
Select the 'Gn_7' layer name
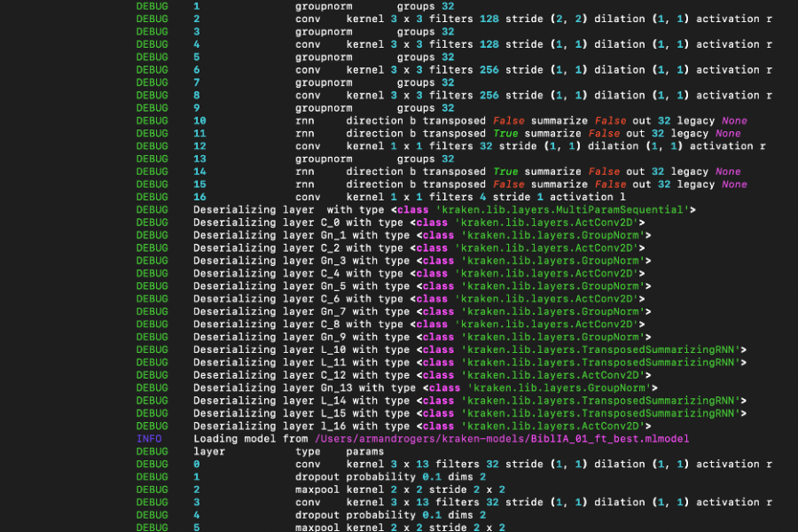click(x=333, y=311)
